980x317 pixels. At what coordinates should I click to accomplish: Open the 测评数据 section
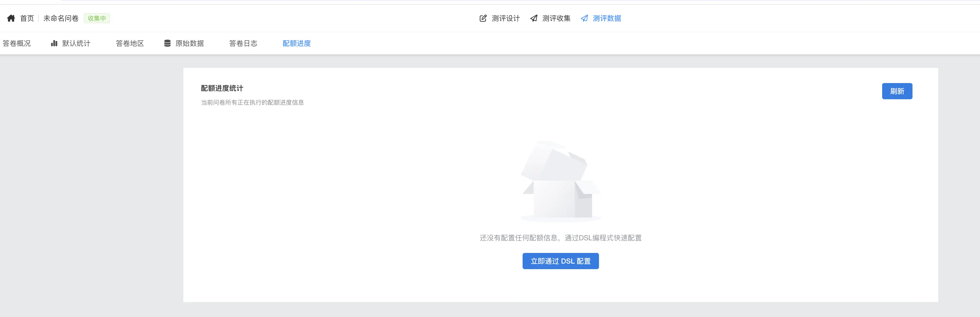[x=607, y=18]
